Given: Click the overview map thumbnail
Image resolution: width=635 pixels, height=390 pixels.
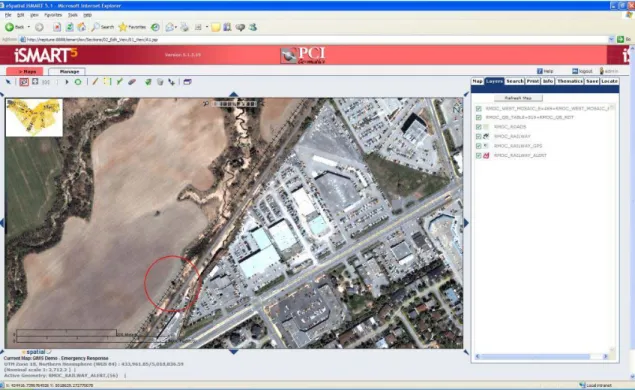Looking at the screenshot, I should [x=34, y=117].
